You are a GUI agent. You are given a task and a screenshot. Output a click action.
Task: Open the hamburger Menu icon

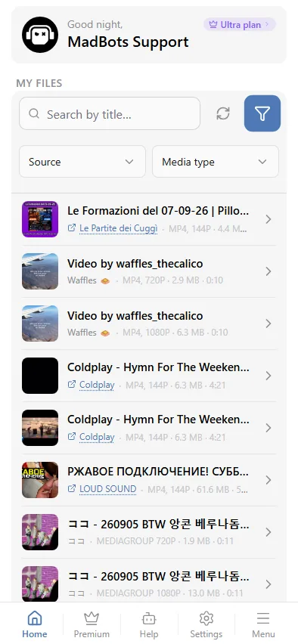coord(263,624)
